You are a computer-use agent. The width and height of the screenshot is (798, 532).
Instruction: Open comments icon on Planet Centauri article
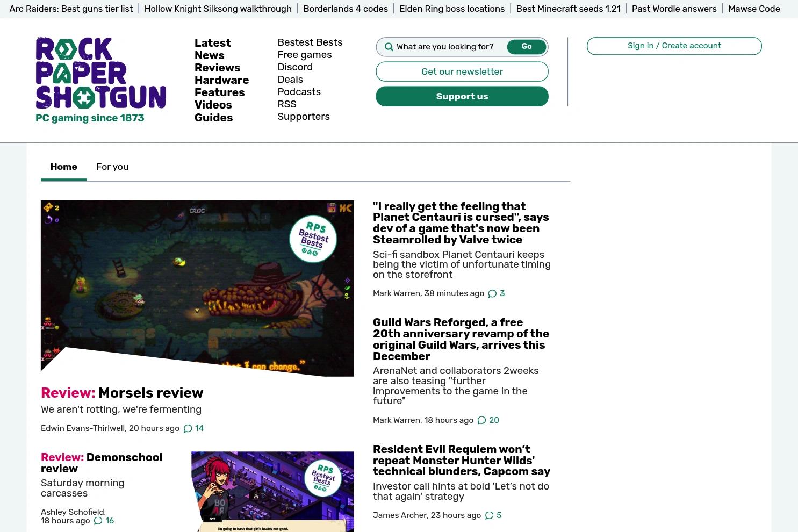(x=492, y=294)
